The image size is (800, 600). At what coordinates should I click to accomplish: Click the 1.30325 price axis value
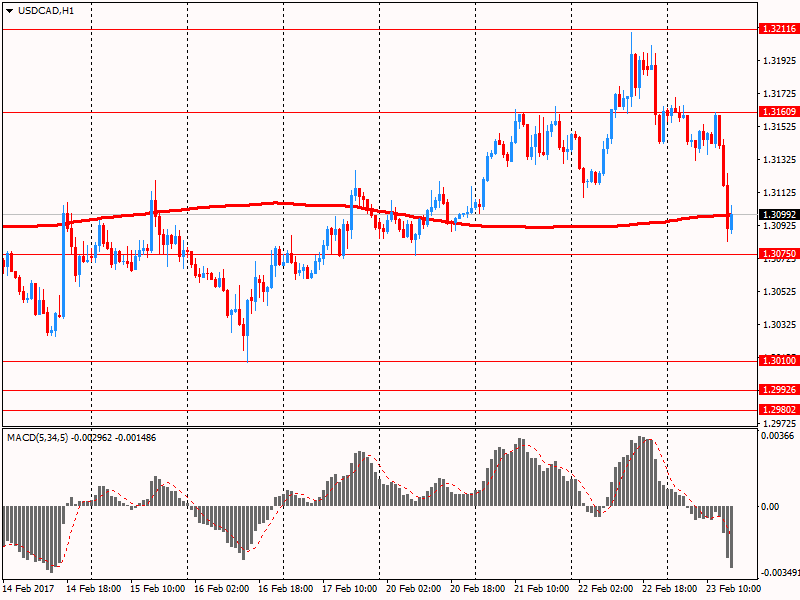click(x=780, y=324)
